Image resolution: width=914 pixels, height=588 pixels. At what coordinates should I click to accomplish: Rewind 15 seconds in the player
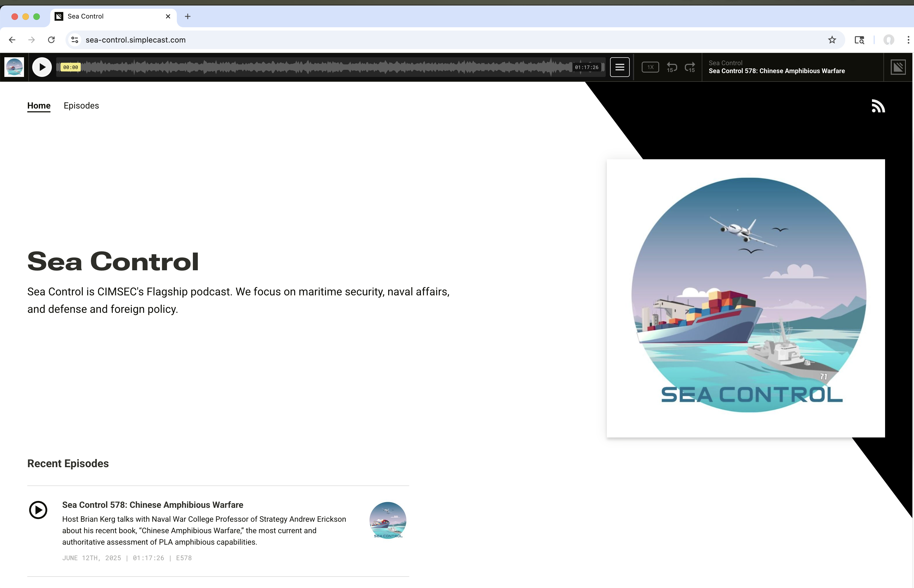click(x=672, y=68)
